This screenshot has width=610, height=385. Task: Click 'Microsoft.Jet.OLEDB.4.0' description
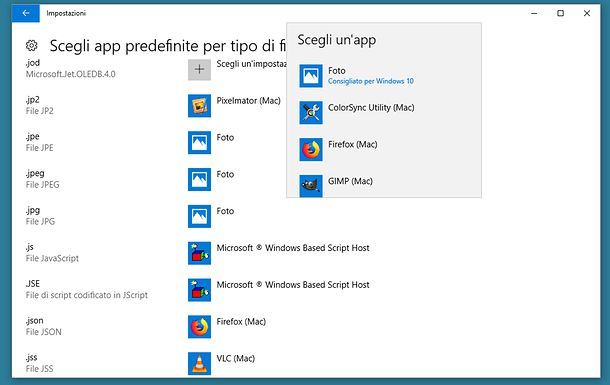[x=70, y=74]
